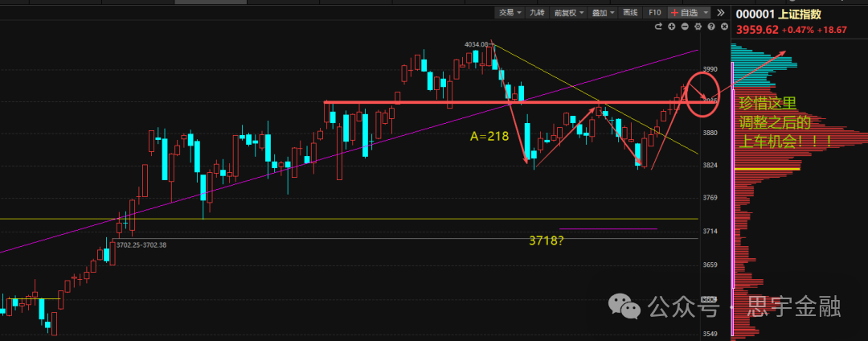Click the 3702.25-3702.38 gap label
This screenshot has width=868, height=341.
(141, 244)
